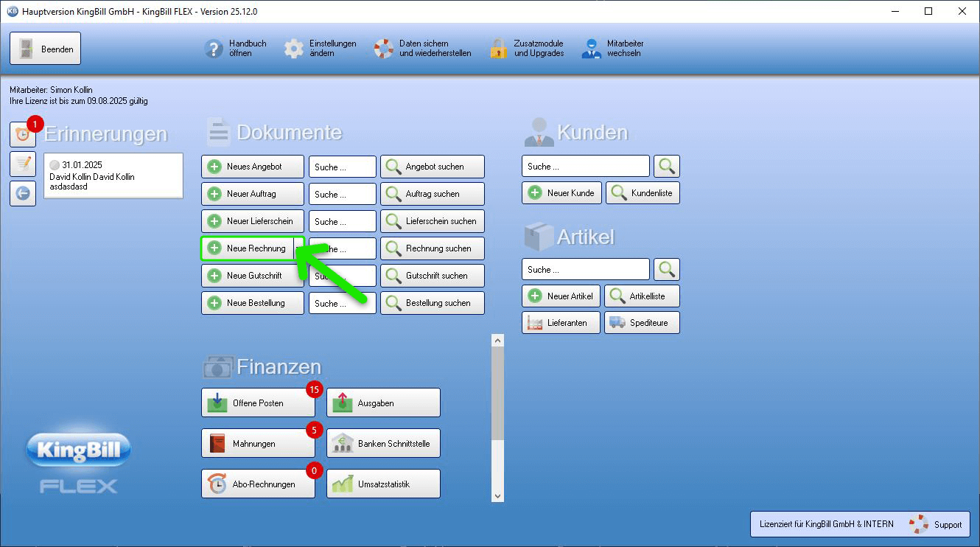The height and width of the screenshot is (547, 980).
Task: Click Neue Bestellung button
Action: 253,303
